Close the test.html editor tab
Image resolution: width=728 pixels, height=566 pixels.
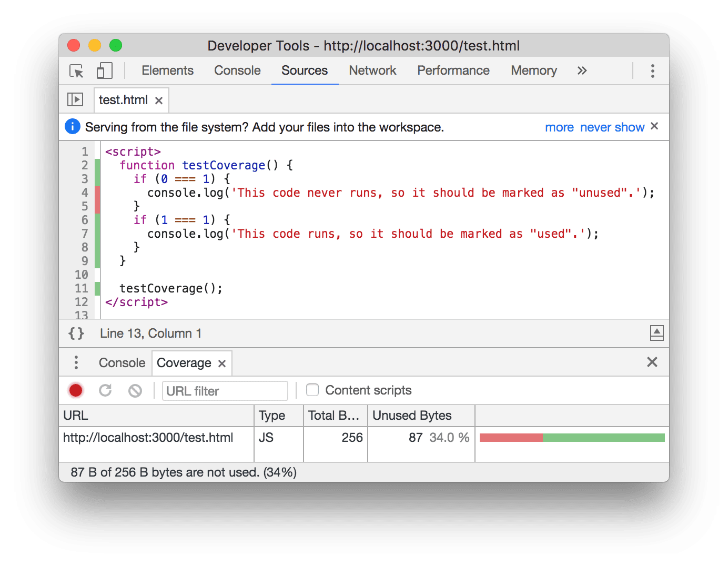(x=159, y=100)
